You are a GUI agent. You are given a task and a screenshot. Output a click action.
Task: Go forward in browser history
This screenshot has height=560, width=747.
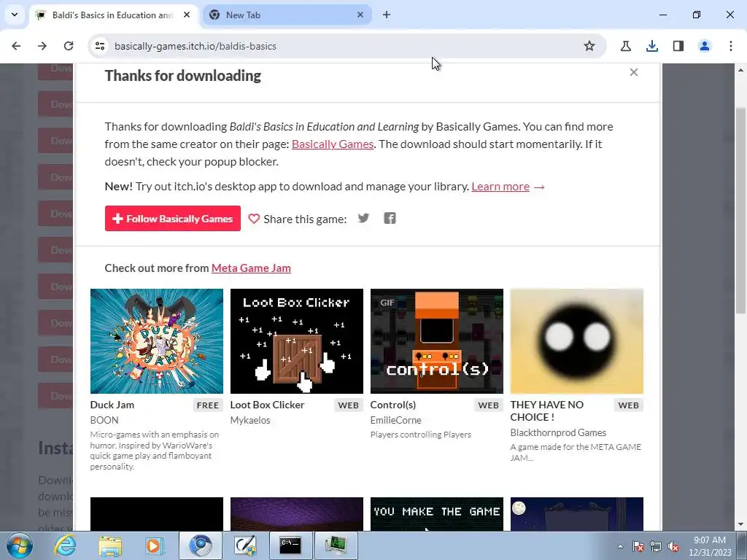click(x=42, y=46)
